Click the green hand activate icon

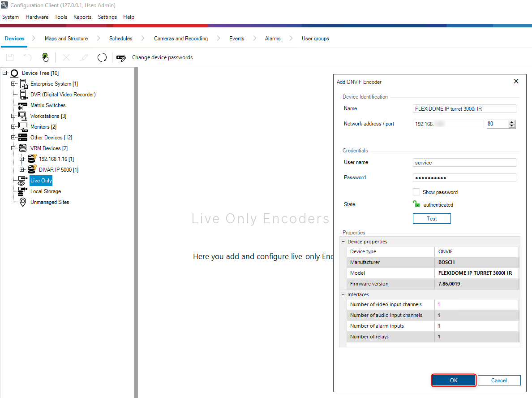tap(45, 57)
